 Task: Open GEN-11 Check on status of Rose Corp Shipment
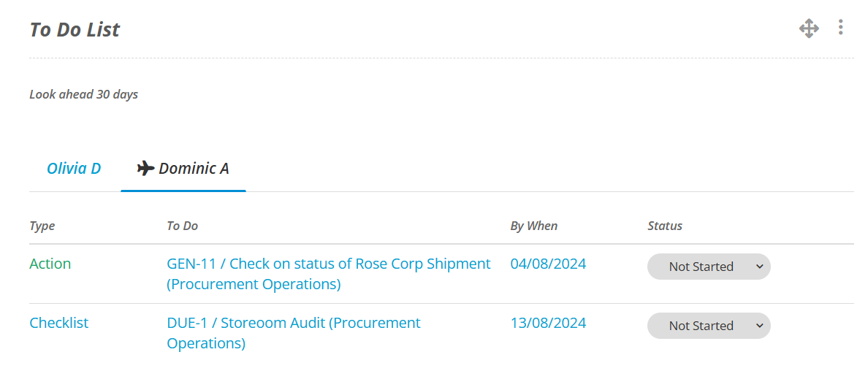coord(329,274)
